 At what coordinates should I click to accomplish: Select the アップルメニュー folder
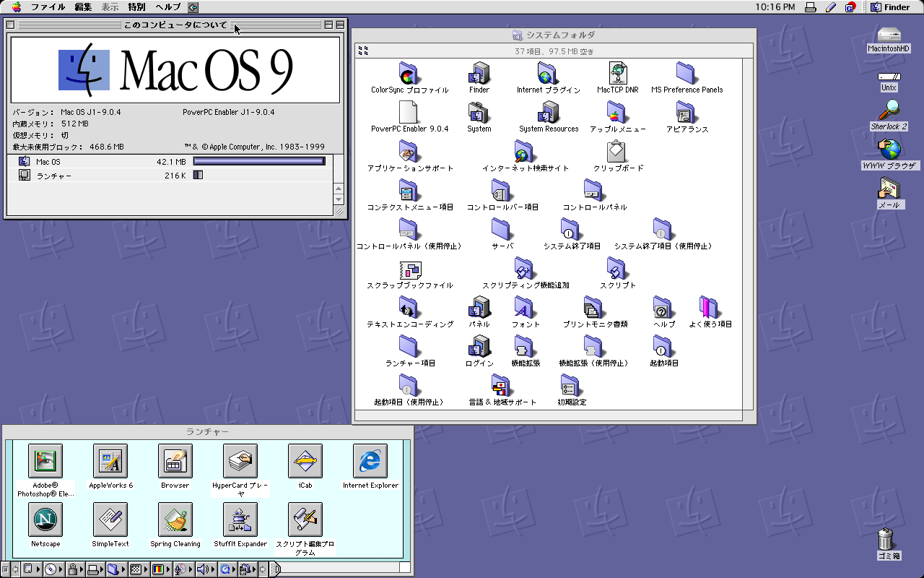617,113
